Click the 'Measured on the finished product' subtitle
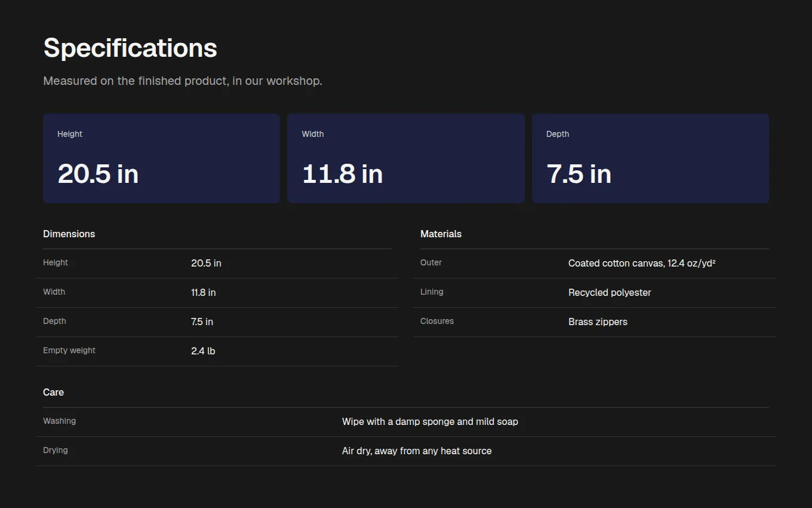The width and height of the screenshot is (812, 508). 183,81
